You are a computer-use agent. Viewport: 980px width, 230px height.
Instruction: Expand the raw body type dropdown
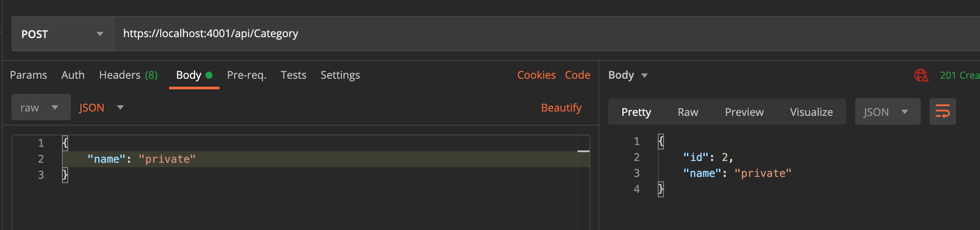41,107
